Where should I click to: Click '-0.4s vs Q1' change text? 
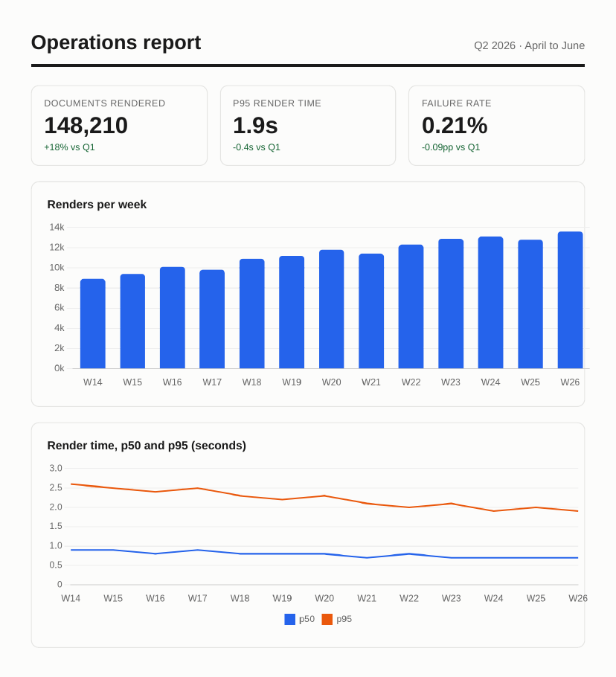[257, 147]
